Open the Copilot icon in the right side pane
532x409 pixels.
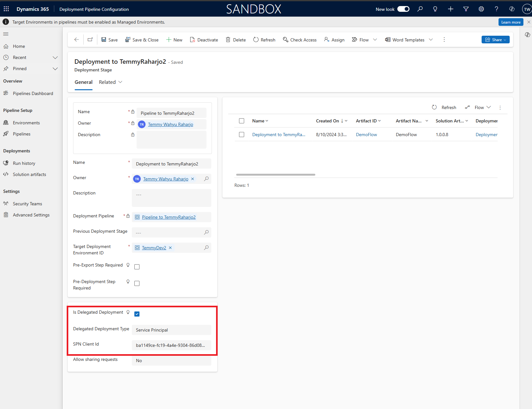point(528,34)
